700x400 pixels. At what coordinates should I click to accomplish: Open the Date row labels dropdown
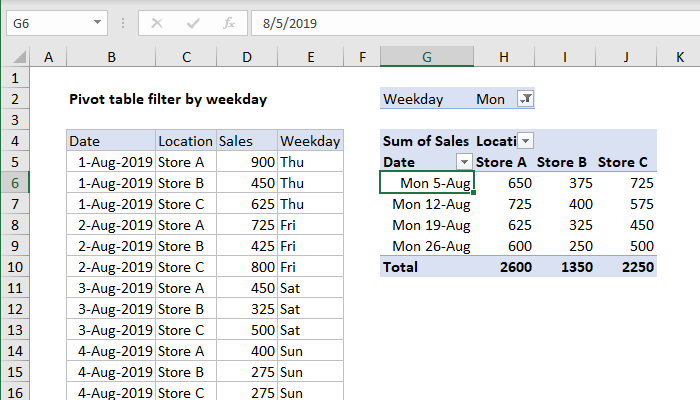[x=464, y=162]
